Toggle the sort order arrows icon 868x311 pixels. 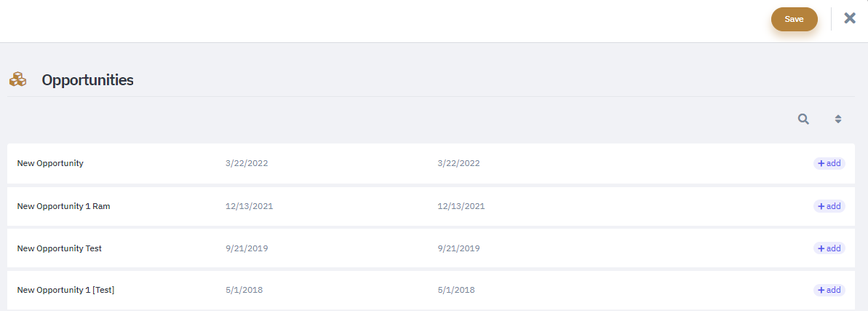pyautogui.click(x=838, y=119)
